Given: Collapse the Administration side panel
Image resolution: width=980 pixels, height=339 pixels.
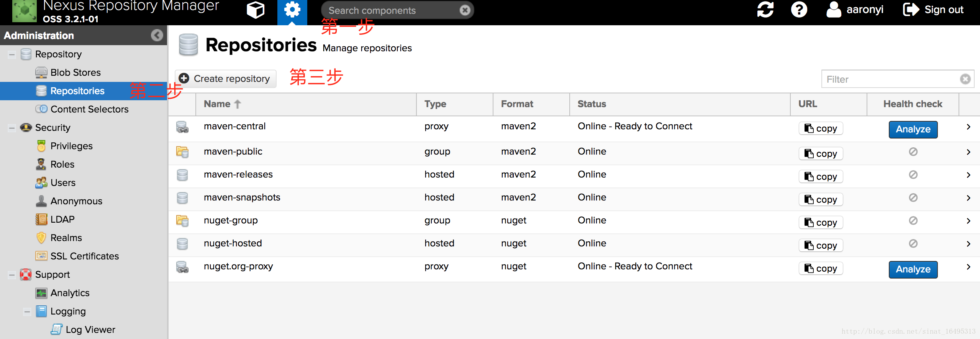Looking at the screenshot, I should (157, 35).
